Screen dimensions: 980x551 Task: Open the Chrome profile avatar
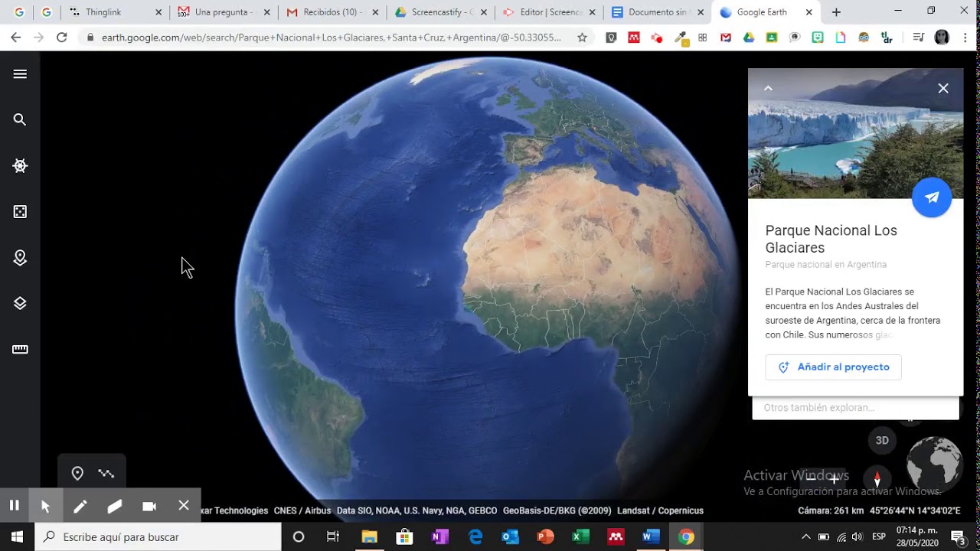click(942, 37)
